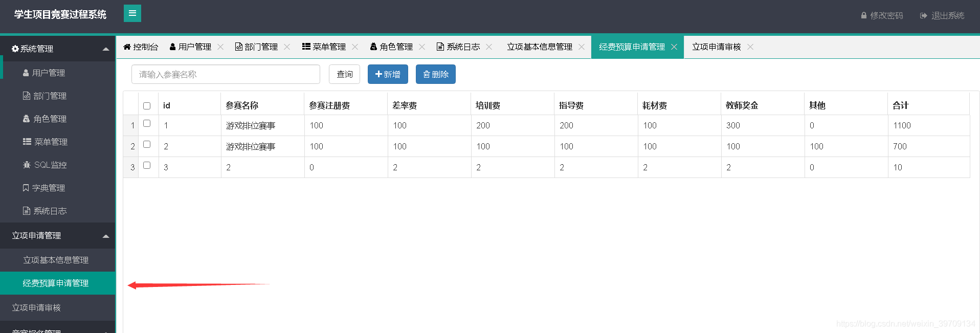This screenshot has width=980, height=333.
Task: Open 系统日志 in the sidebar
Action: (58, 211)
